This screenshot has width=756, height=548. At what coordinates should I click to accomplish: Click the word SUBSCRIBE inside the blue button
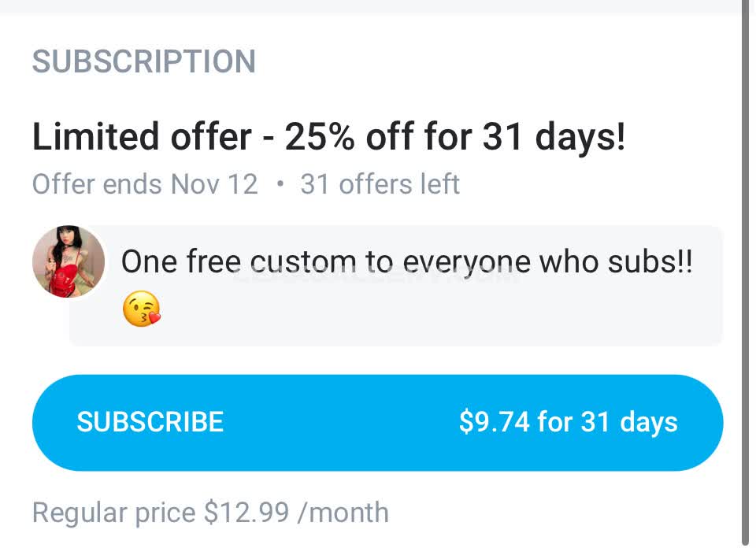[x=150, y=422]
